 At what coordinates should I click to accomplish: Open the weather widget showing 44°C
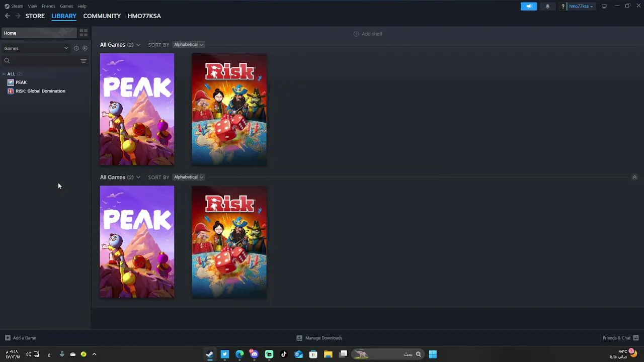pyautogui.click(x=623, y=354)
